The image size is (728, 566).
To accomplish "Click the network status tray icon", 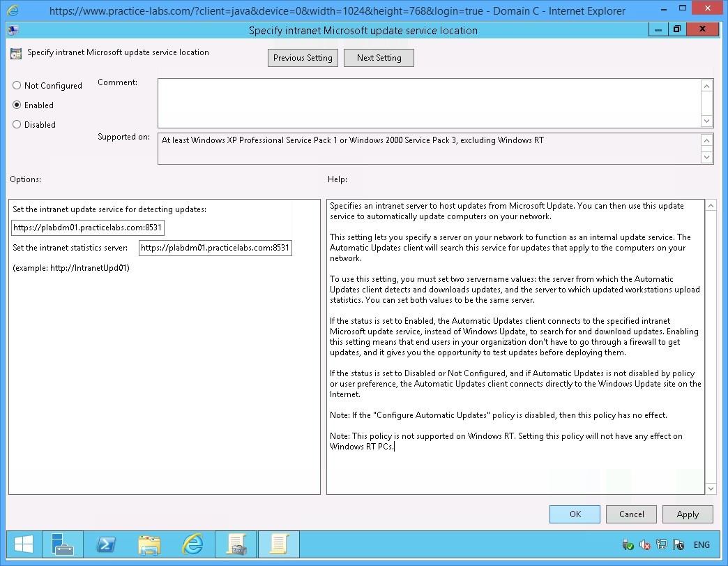I will (x=662, y=545).
